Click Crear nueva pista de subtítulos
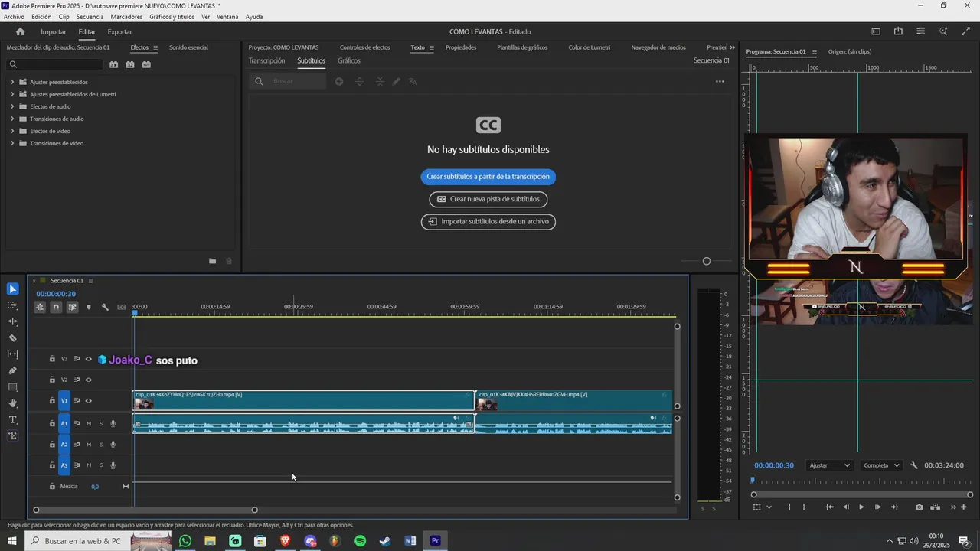This screenshot has height=551, width=980. (488, 199)
